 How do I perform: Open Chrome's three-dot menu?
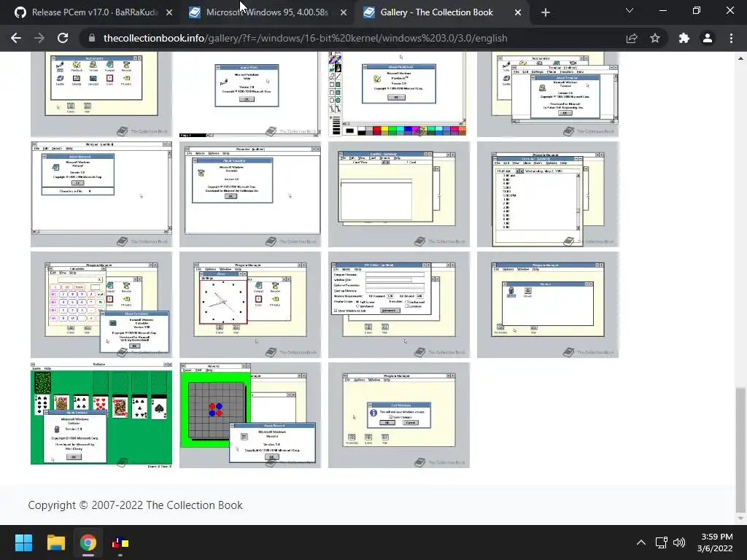click(731, 38)
